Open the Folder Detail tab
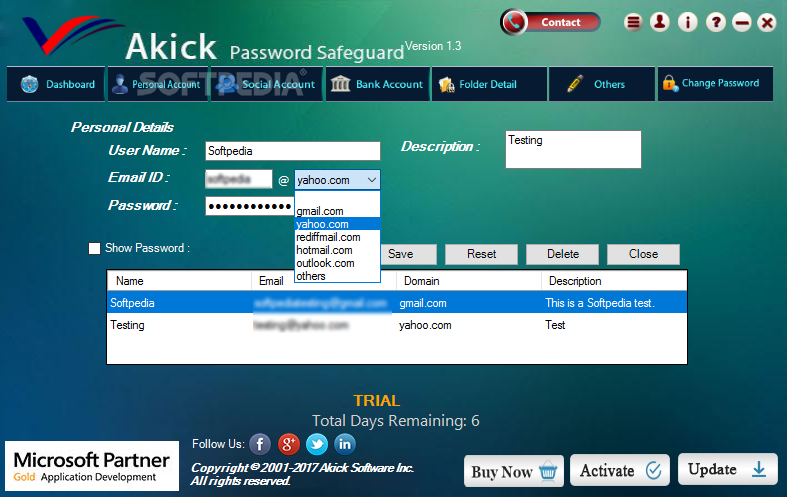 (489, 84)
